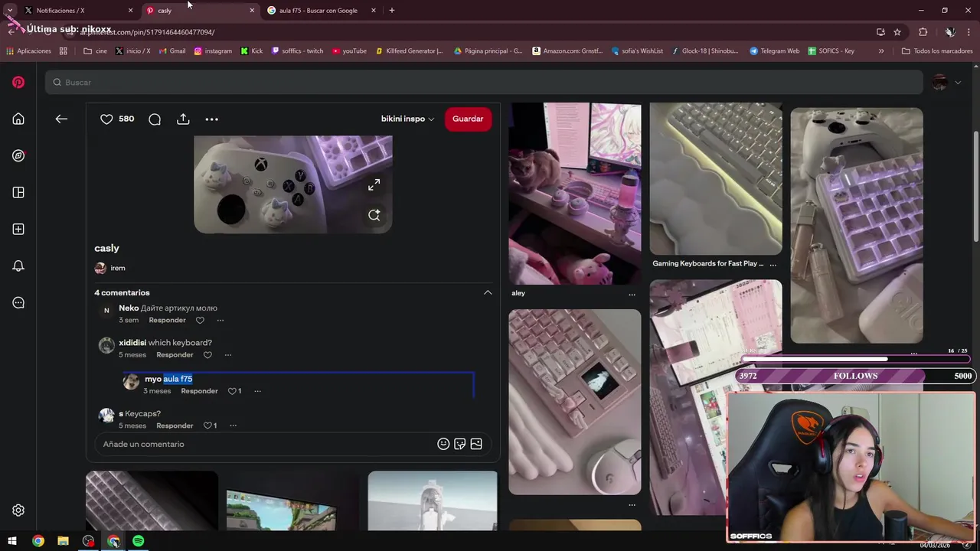980x551 pixels.
Task: Open pin comment bubble icon
Action: (x=155, y=119)
